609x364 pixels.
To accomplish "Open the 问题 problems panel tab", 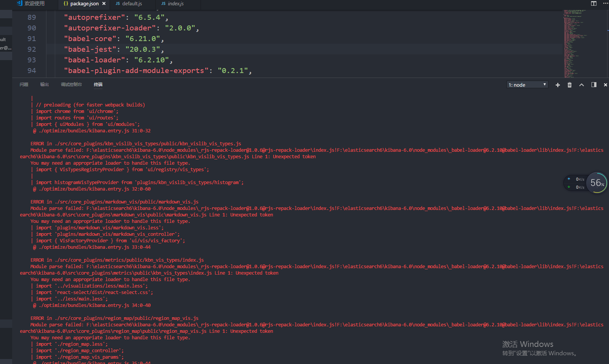I will coord(24,84).
